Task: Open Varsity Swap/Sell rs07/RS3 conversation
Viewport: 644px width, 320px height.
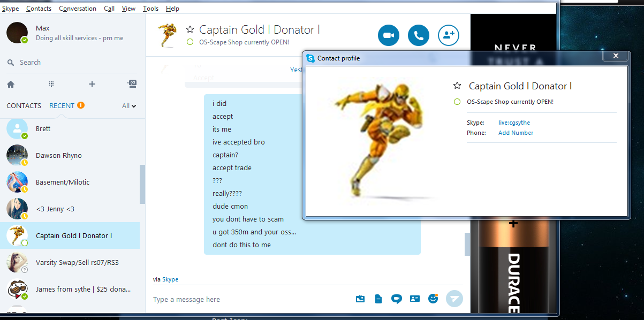Action: [70, 262]
